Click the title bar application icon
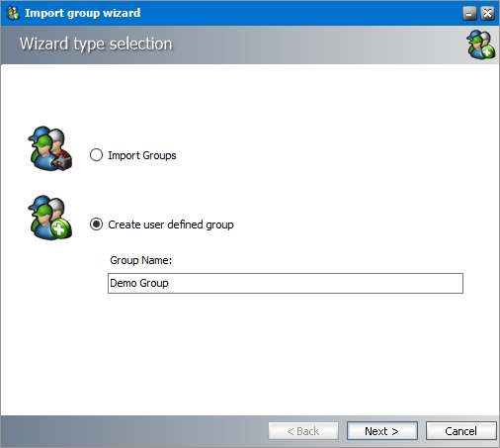The image size is (500, 448). 13,13
